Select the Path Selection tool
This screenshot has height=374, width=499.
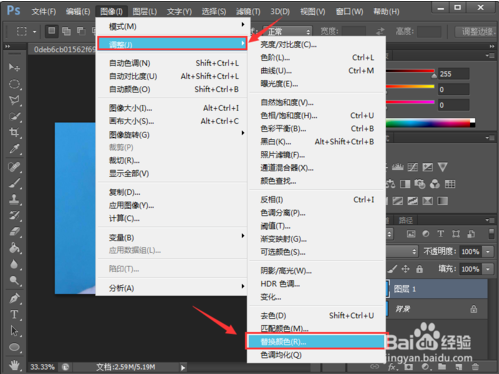click(14, 331)
